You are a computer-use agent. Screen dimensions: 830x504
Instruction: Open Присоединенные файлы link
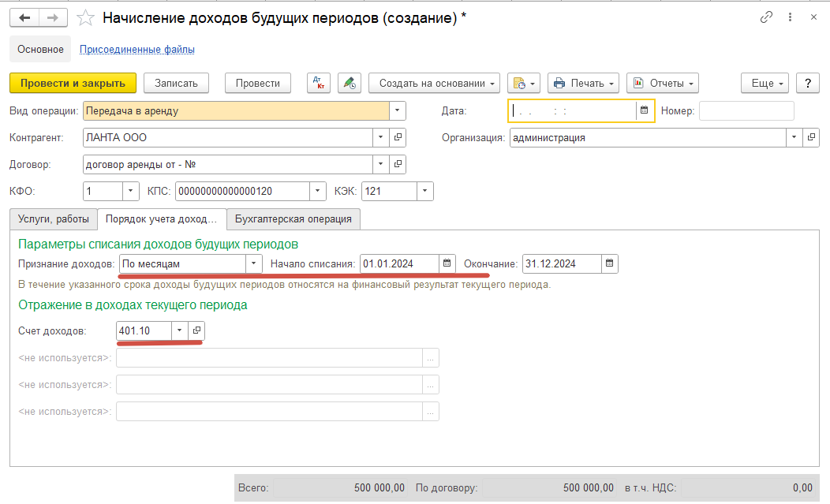[137, 49]
